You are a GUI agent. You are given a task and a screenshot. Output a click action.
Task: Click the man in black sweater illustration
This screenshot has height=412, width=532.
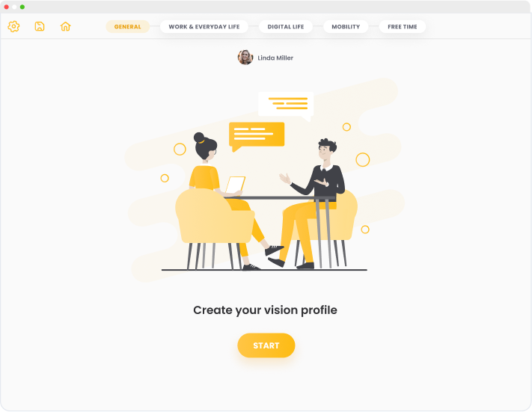click(x=311, y=203)
